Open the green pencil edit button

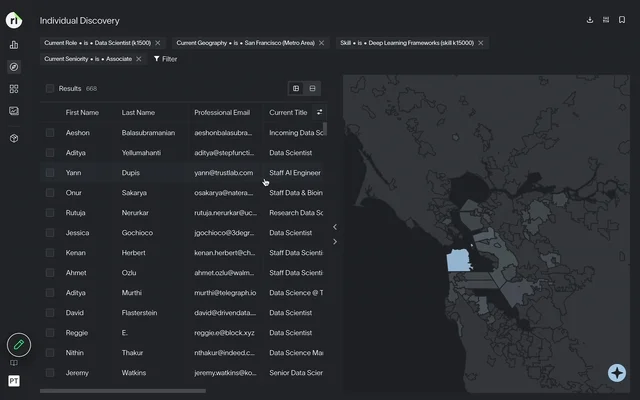click(18, 345)
